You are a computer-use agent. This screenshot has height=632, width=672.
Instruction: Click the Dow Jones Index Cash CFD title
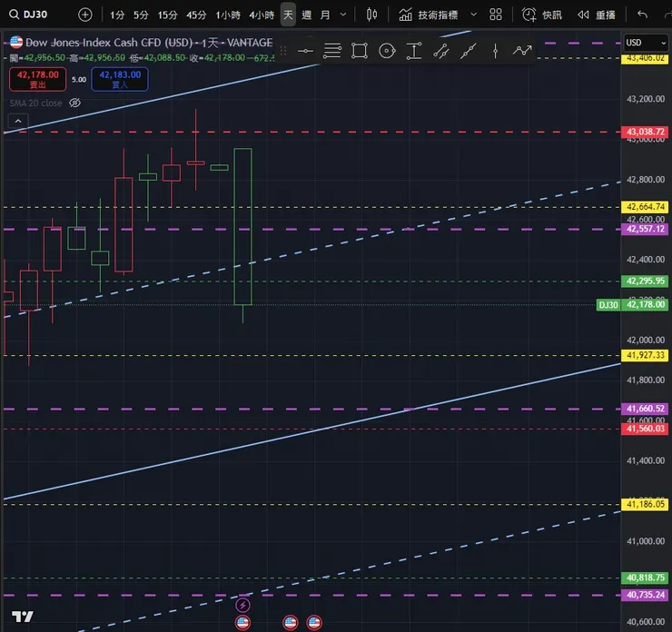(x=109, y=43)
